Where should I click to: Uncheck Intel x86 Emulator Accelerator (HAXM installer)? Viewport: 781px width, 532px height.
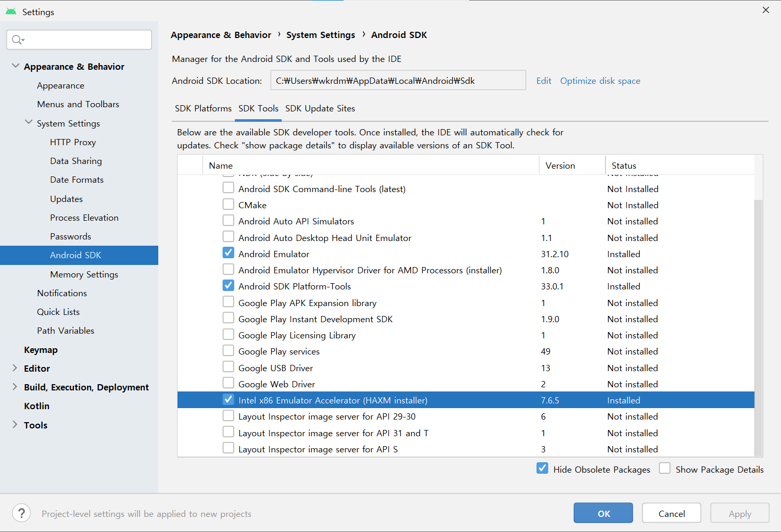(228, 399)
